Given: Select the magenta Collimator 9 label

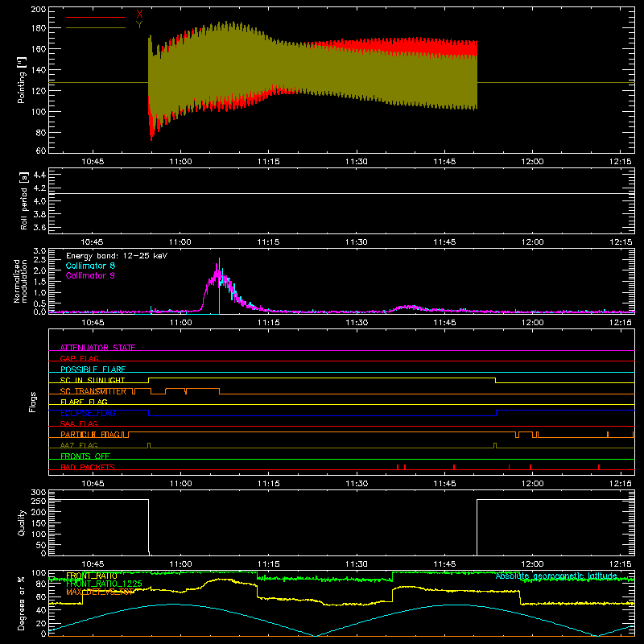Looking at the screenshot, I should [x=90, y=275].
